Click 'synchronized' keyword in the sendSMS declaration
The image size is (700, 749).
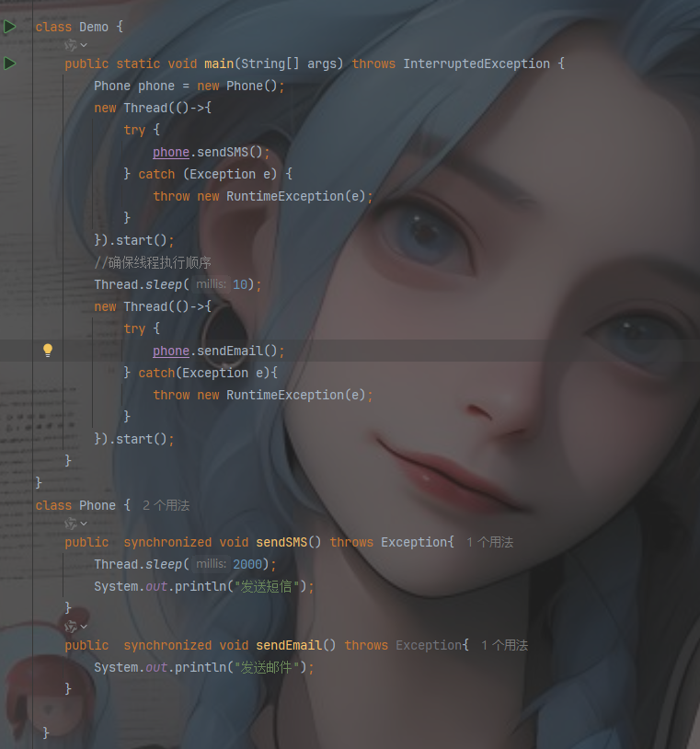(167, 542)
